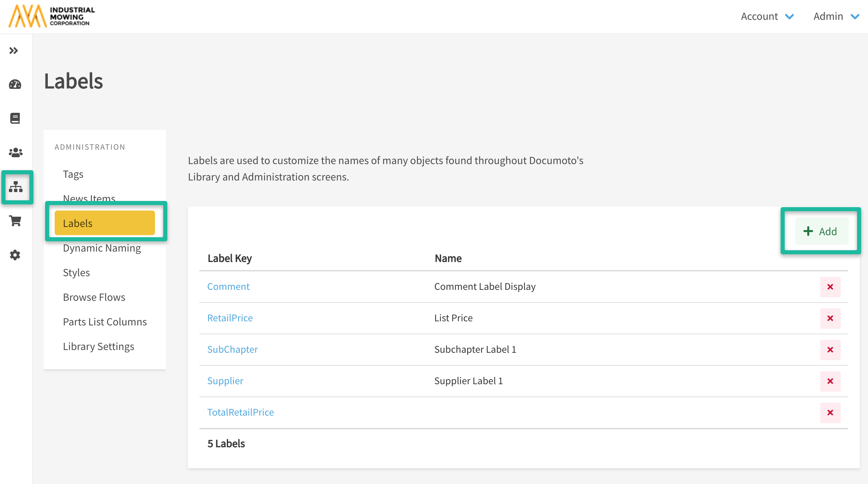
Task: Delete the Comment label row
Action: tap(830, 287)
